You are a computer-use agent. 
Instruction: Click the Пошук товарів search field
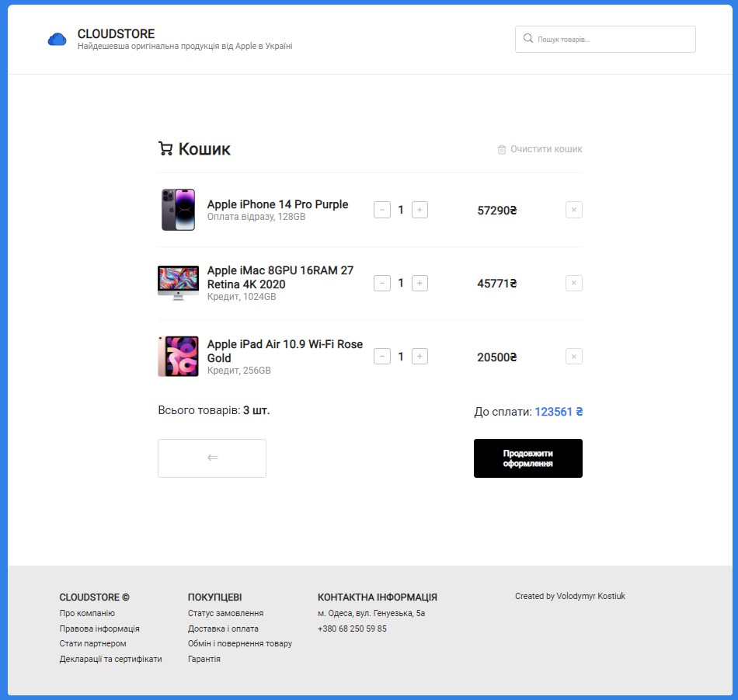pyautogui.click(x=605, y=39)
